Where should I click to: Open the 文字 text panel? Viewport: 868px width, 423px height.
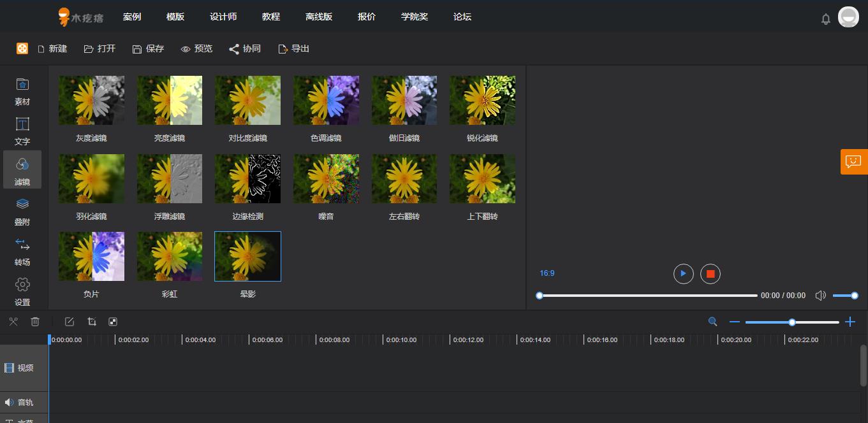point(22,131)
